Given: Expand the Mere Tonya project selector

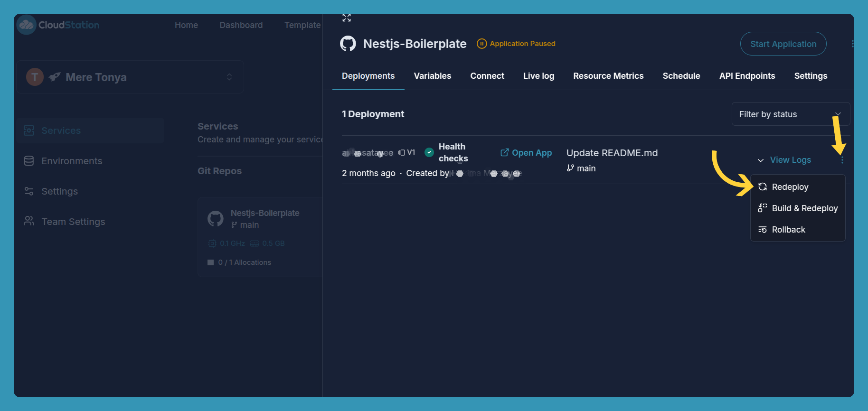Looking at the screenshot, I should [x=131, y=77].
